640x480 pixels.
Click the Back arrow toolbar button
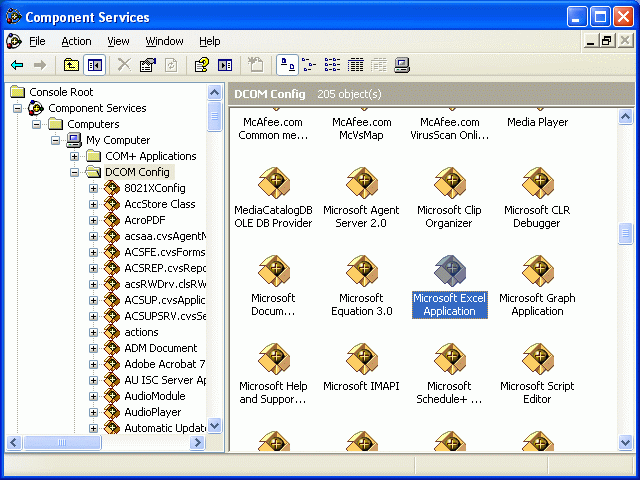(17, 65)
